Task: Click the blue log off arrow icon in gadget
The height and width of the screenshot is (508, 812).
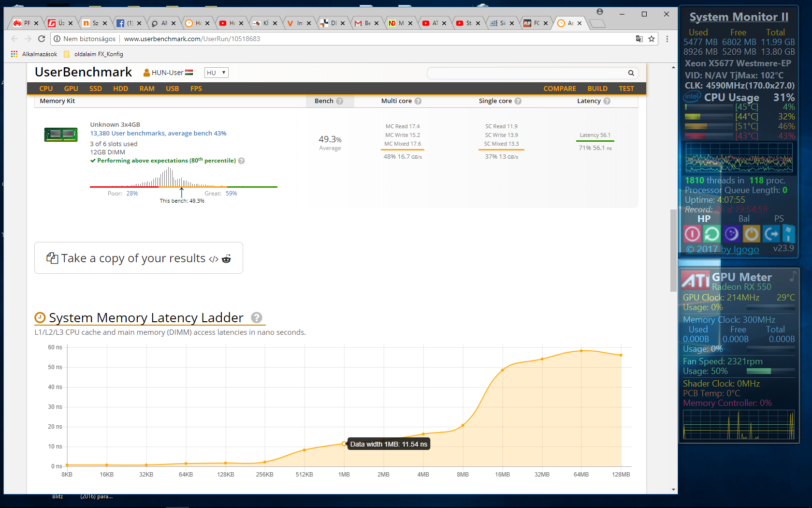Action: (x=771, y=234)
